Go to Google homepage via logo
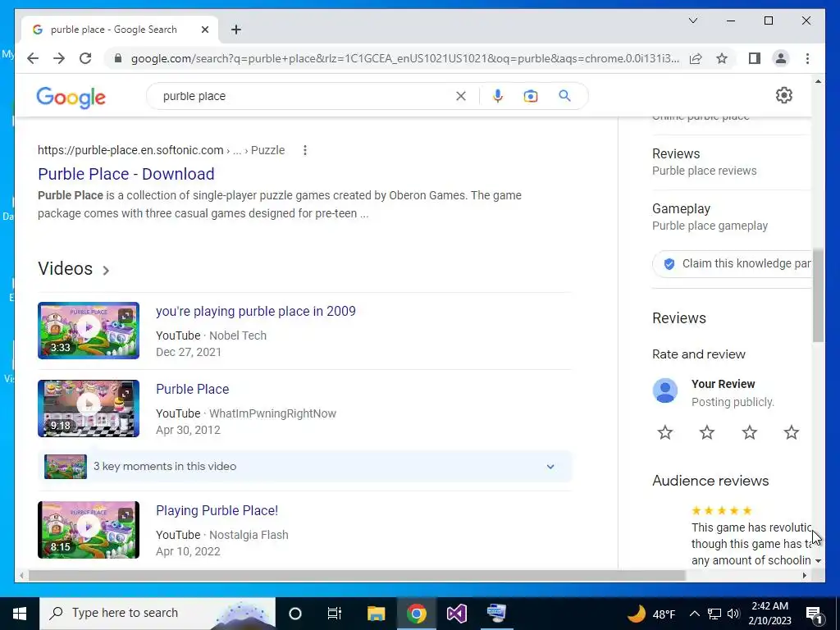 click(71, 98)
